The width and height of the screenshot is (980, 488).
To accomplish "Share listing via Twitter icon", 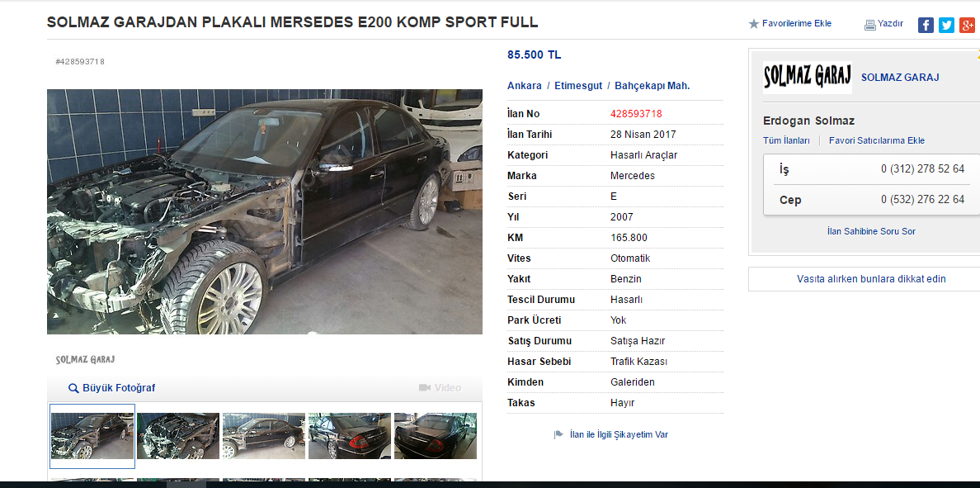I will [x=946, y=25].
